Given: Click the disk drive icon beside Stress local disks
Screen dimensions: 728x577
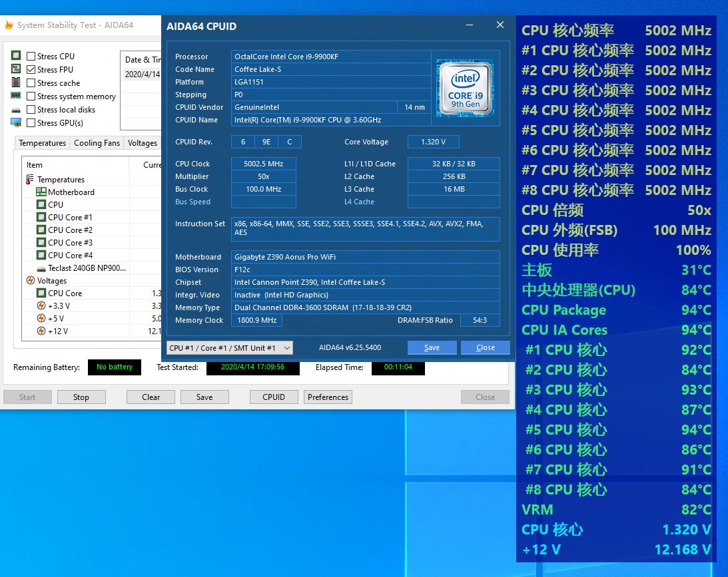Looking at the screenshot, I should click(x=16, y=110).
